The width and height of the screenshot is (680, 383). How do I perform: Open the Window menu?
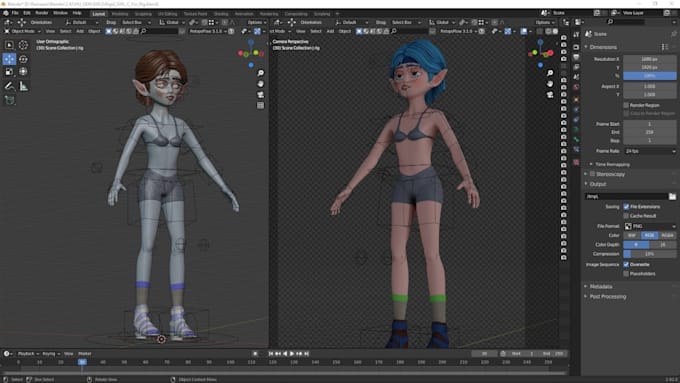click(60, 13)
